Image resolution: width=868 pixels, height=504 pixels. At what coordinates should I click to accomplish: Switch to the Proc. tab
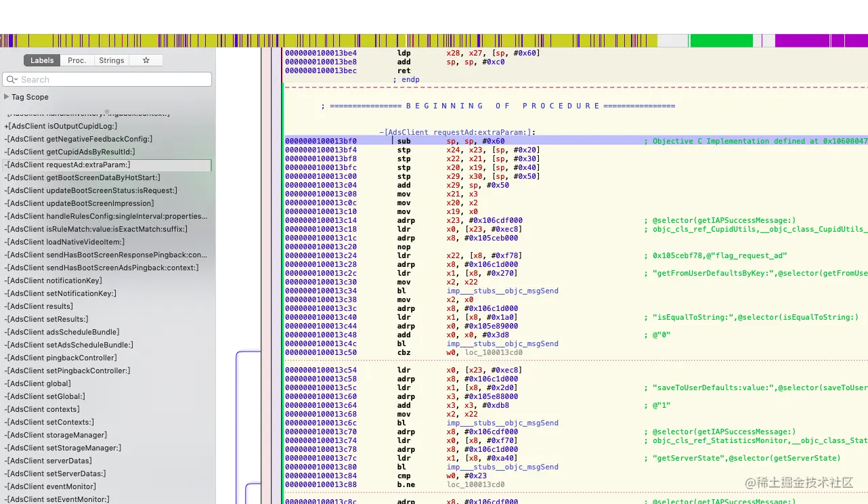pyautogui.click(x=77, y=60)
